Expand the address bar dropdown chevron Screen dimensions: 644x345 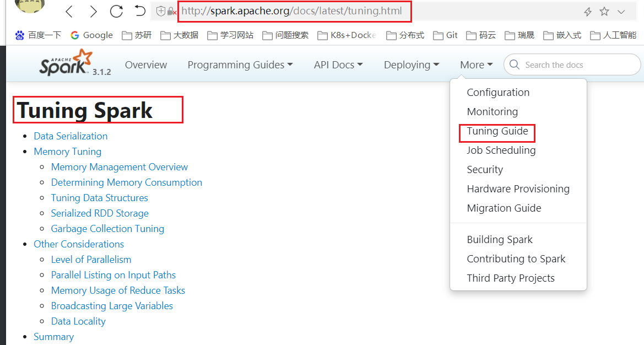coord(621,12)
